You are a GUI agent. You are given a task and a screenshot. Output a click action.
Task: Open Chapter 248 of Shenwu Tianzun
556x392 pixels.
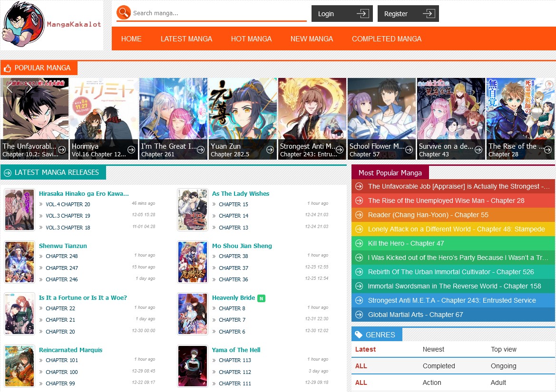(62, 256)
